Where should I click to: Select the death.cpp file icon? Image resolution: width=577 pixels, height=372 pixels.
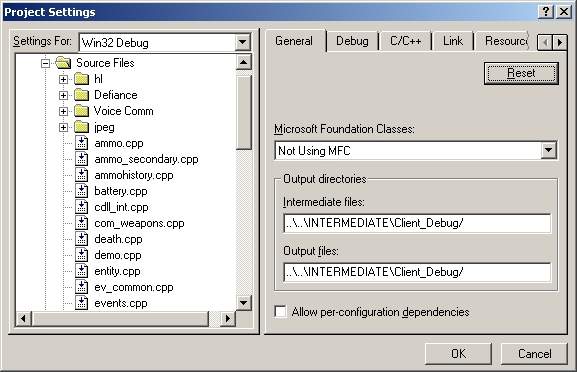81,239
